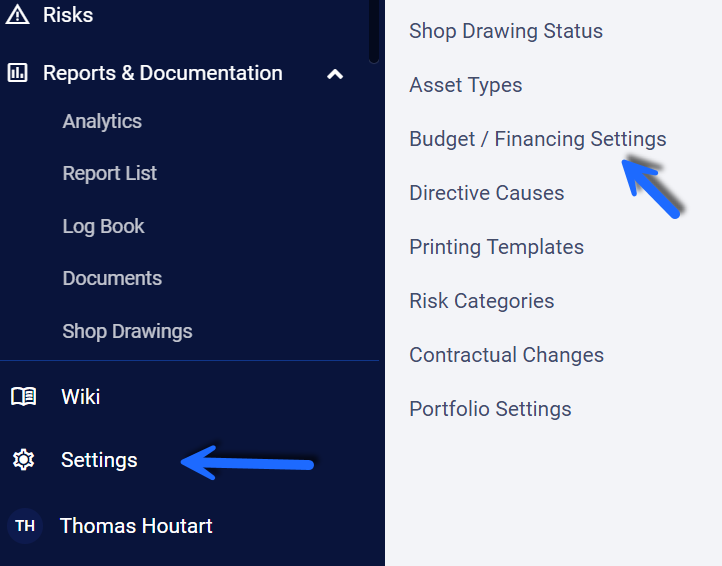Open Thomas Houtart profile
The height and width of the screenshot is (566, 722).
click(x=136, y=526)
